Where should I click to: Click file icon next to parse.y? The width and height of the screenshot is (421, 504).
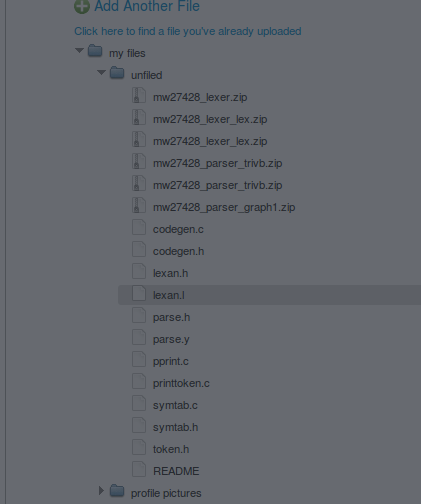[139, 337]
